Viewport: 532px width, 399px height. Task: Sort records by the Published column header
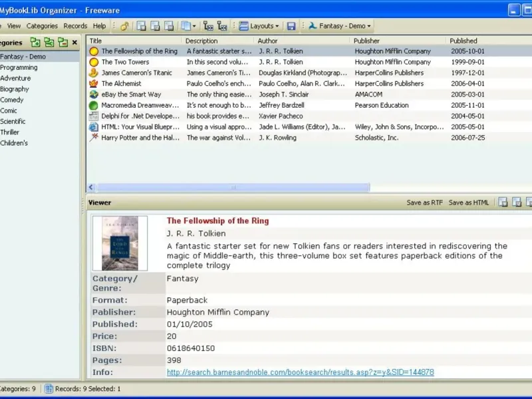pos(464,41)
